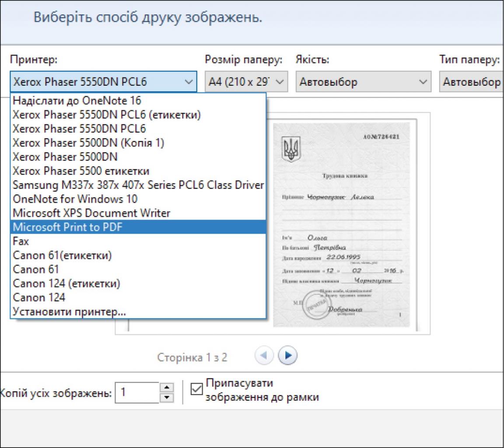Open the Розмір паперу A4 dropdown
This screenshot has height=448, width=504.
[246, 82]
